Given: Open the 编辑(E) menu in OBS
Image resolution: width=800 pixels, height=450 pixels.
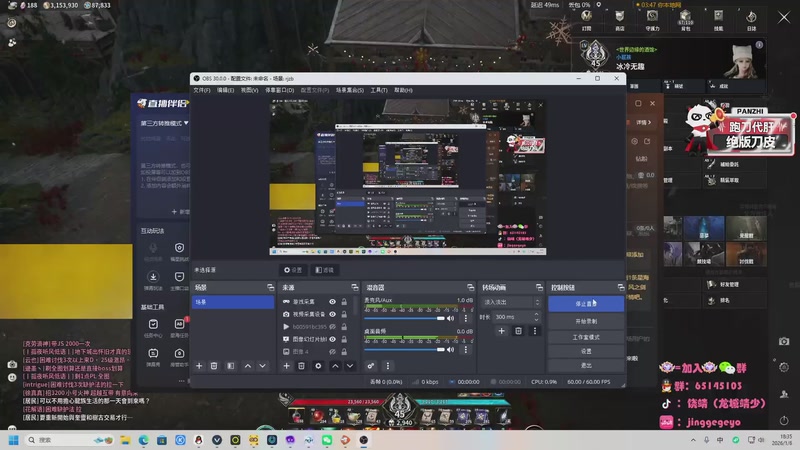Looking at the screenshot, I should pos(226,90).
